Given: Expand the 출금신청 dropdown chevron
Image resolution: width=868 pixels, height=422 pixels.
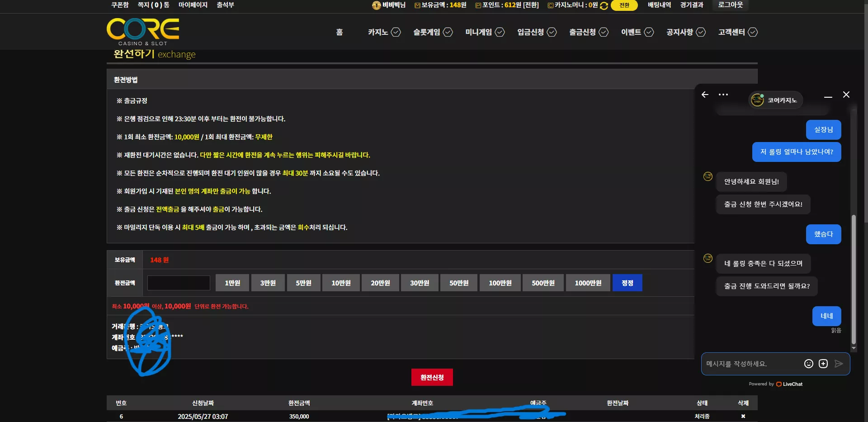Looking at the screenshot, I should [604, 32].
